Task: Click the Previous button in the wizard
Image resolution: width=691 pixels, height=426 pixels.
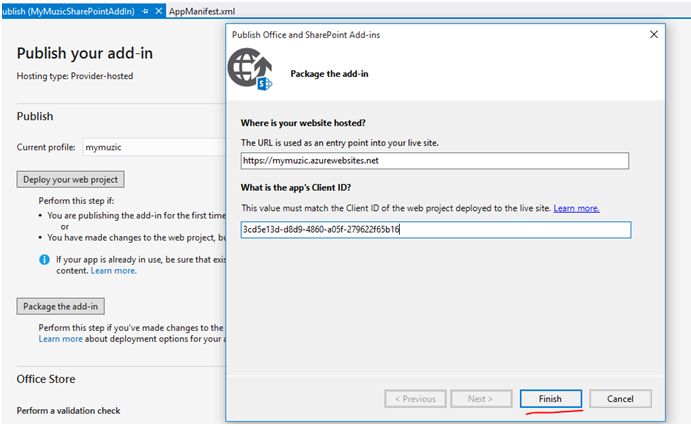Action: 415,398
